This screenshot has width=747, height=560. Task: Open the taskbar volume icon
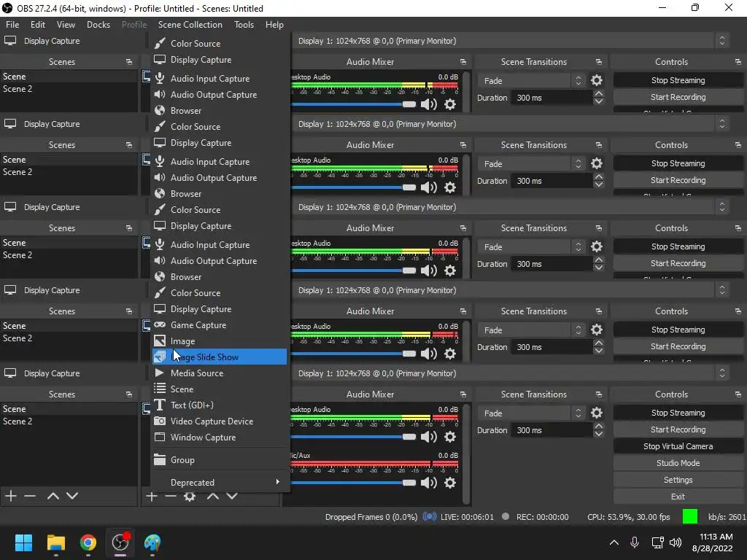point(676,542)
